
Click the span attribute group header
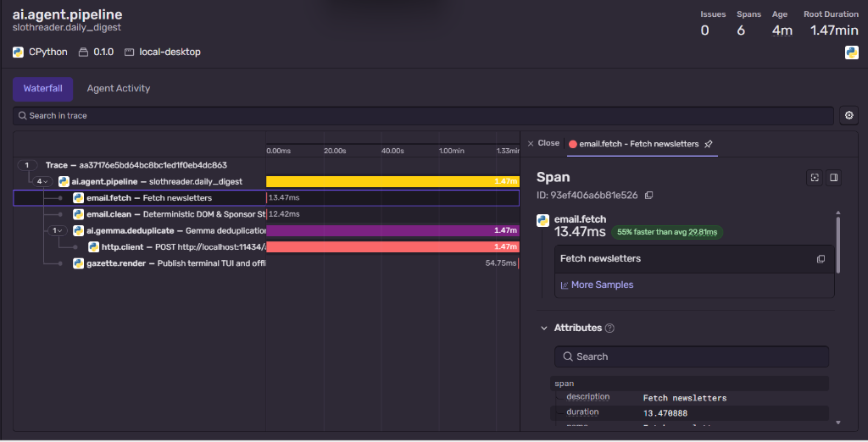689,384
